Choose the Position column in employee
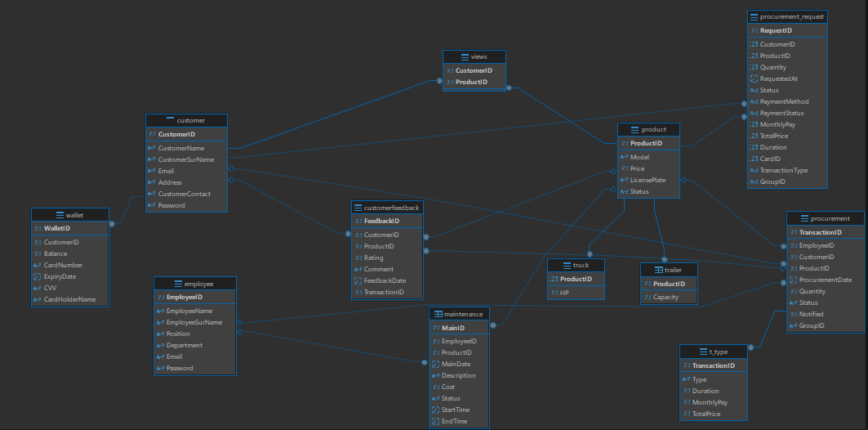This screenshot has height=430, width=868. [178, 334]
